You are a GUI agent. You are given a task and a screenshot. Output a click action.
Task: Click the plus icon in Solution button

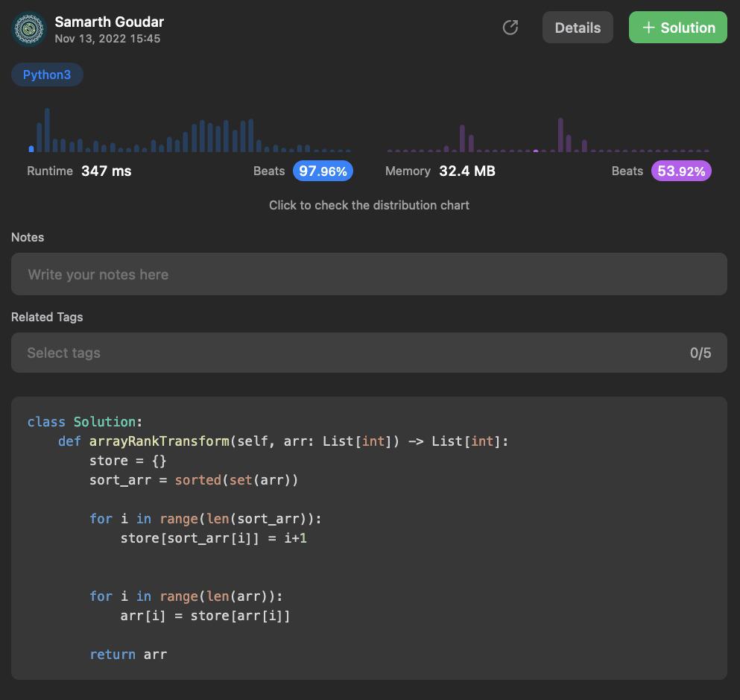[x=648, y=28]
